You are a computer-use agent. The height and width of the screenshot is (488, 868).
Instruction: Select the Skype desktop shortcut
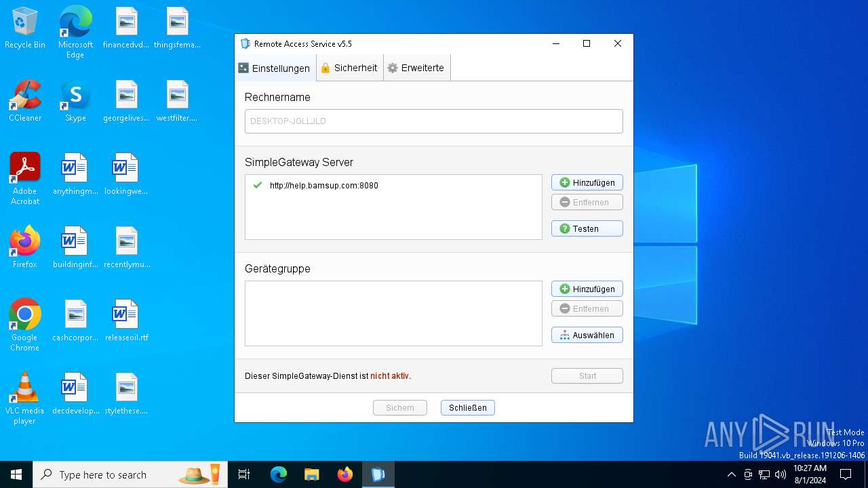pos(75,101)
